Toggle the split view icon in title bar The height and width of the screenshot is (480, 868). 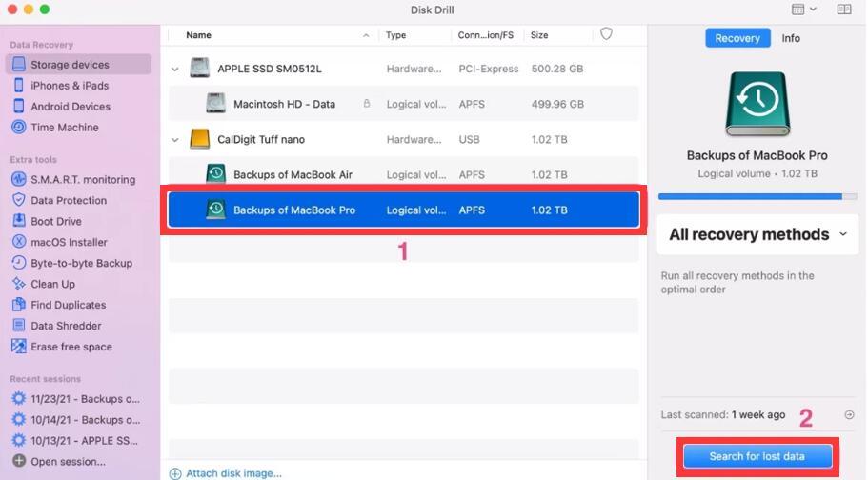point(843,10)
